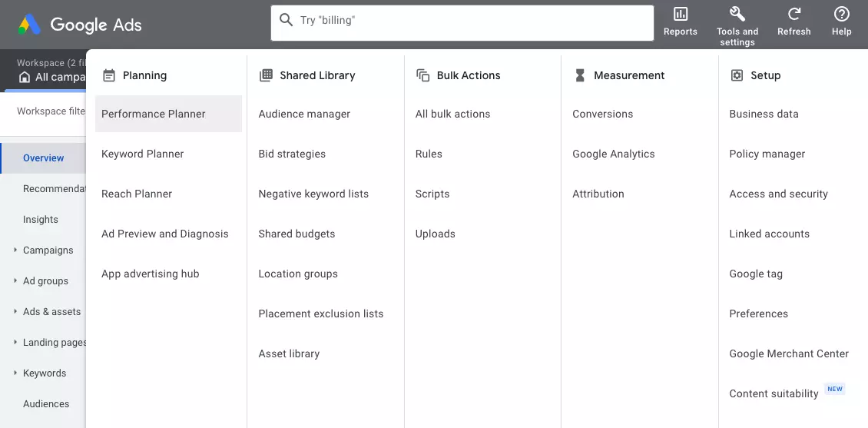
Task: Expand the Ad groups sidebar item
Action: click(15, 280)
